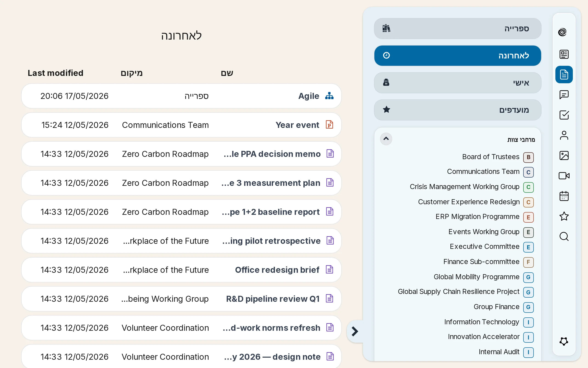Open the ספרייה library tab
This screenshot has width=588, height=368.
click(x=458, y=29)
